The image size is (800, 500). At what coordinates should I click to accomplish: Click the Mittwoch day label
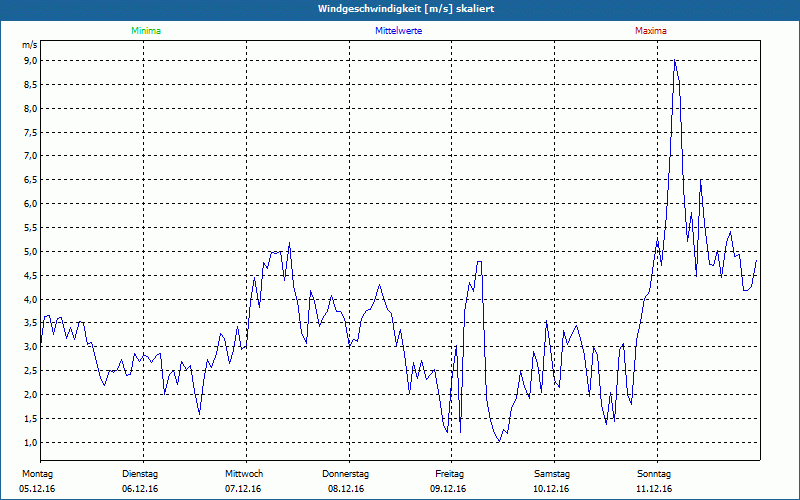coord(244,474)
